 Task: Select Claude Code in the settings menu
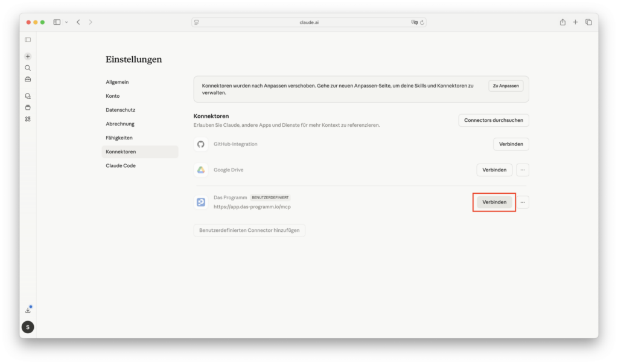pos(121,165)
